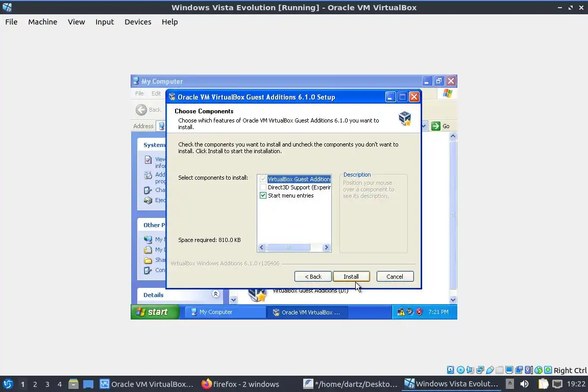588x392 pixels.
Task: Collapse the Details panel chevron
Action: (215, 293)
